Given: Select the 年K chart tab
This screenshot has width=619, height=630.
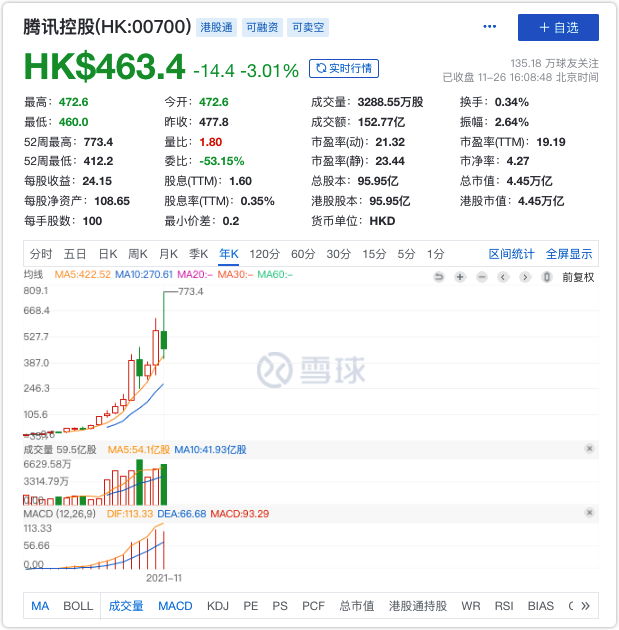Looking at the screenshot, I should coord(229,254).
